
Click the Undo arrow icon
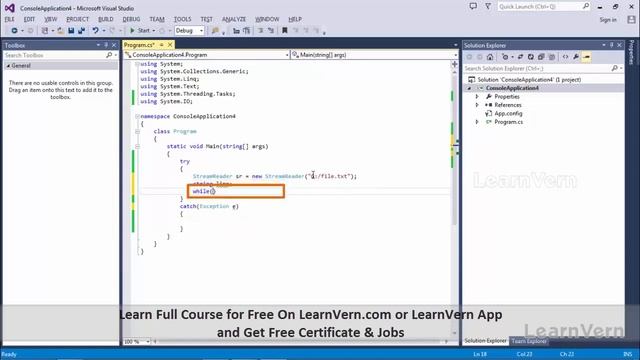tap(95, 31)
